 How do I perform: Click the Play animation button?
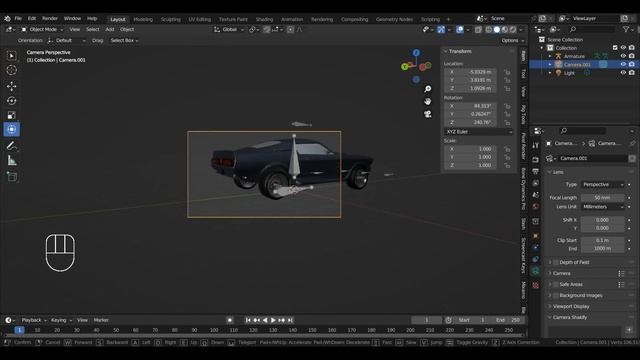coord(273,320)
